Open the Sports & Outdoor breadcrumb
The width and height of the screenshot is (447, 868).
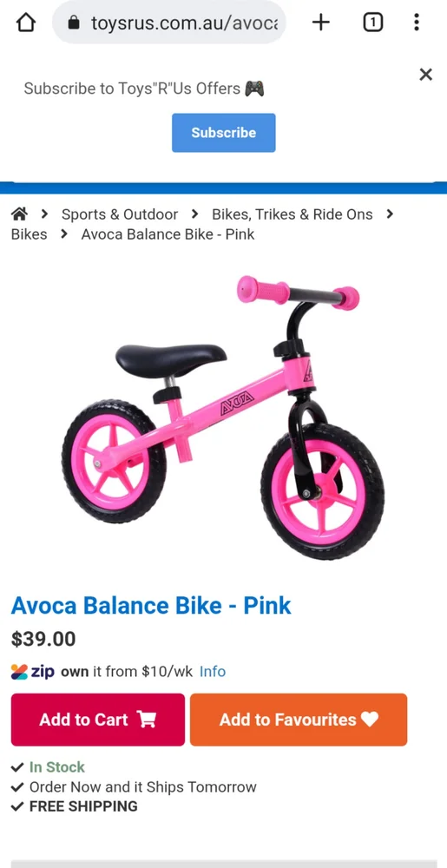(120, 214)
